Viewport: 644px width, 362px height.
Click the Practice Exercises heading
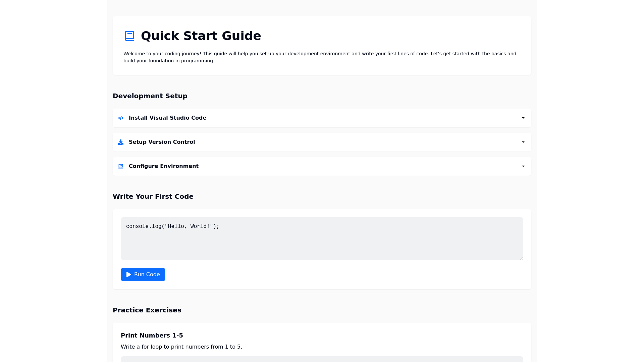coord(147,310)
